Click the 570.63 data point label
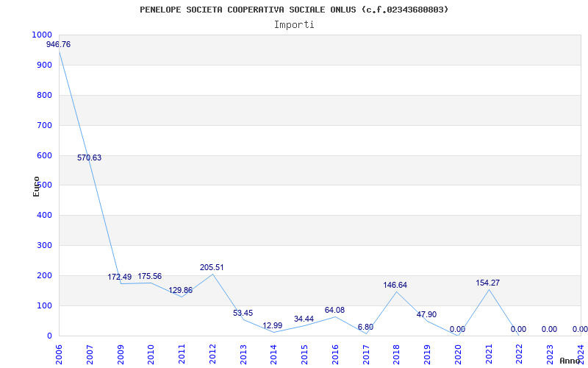 coord(89,158)
